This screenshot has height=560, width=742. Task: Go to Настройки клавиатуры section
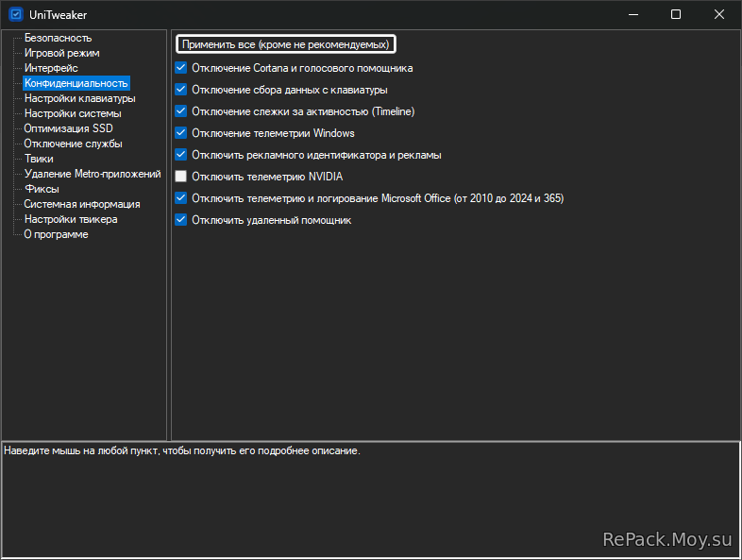(x=80, y=98)
